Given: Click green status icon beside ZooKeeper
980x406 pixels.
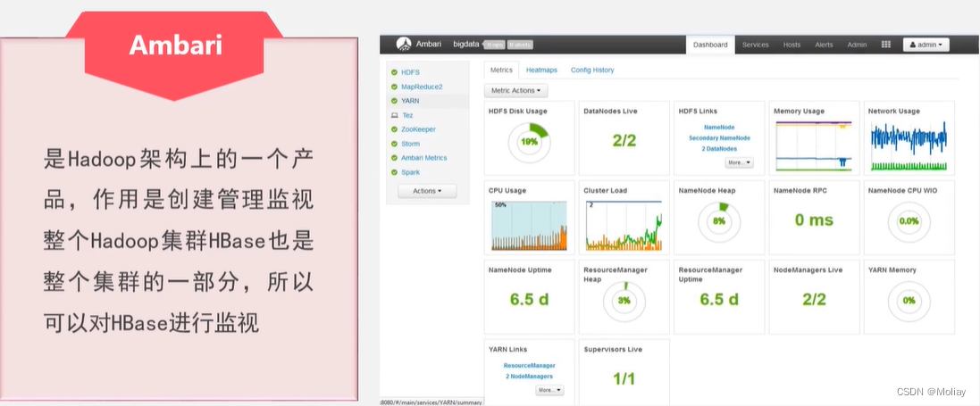Looking at the screenshot, I should pyautogui.click(x=394, y=129).
